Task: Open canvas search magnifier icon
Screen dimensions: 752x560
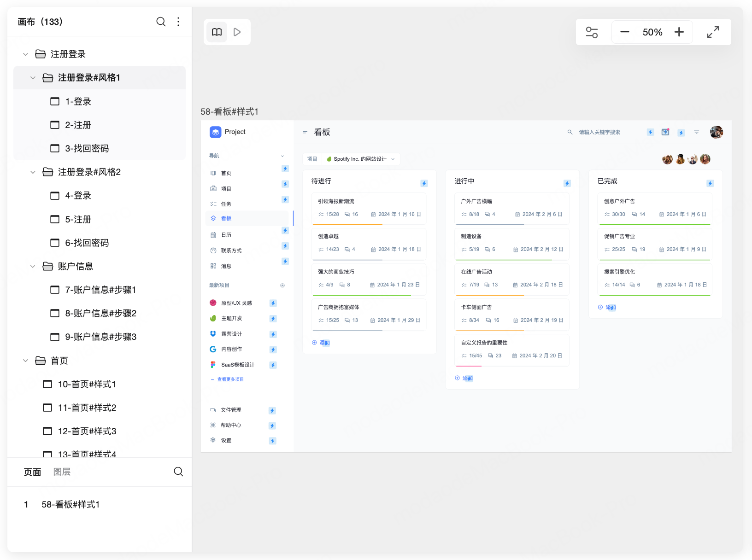Action: click(x=161, y=22)
